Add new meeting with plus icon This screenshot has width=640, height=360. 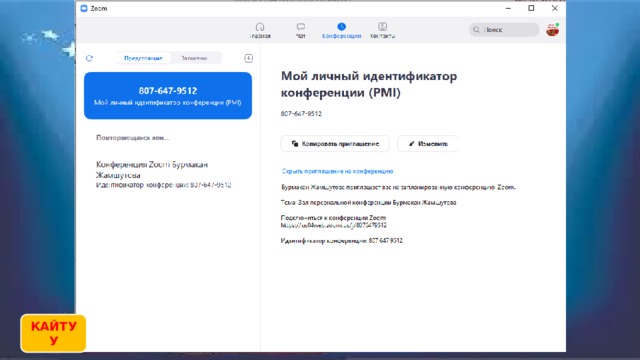(249, 58)
